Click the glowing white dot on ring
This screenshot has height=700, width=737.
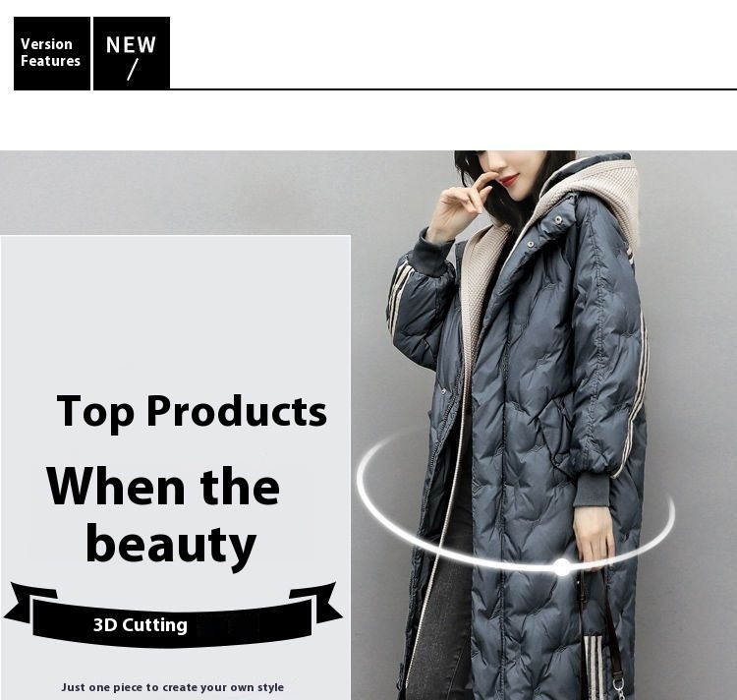click(x=562, y=567)
